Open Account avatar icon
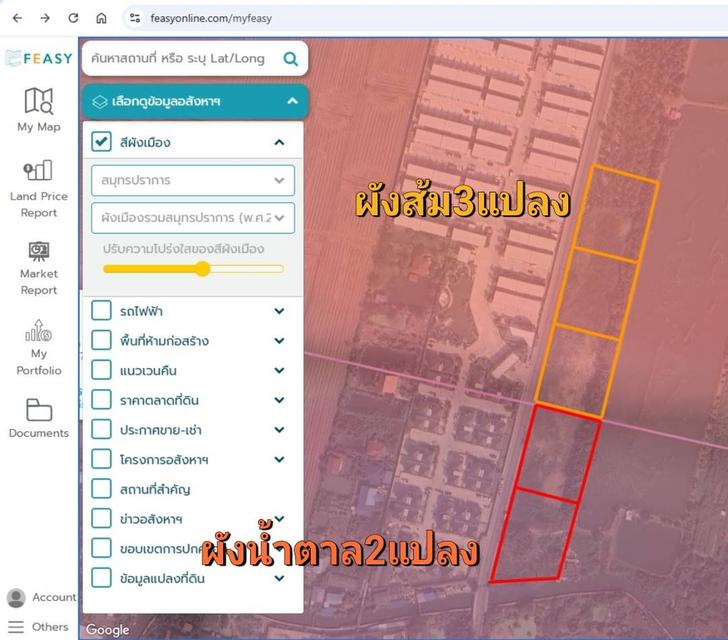Screen dimensions: 728x640 [x=16, y=598]
